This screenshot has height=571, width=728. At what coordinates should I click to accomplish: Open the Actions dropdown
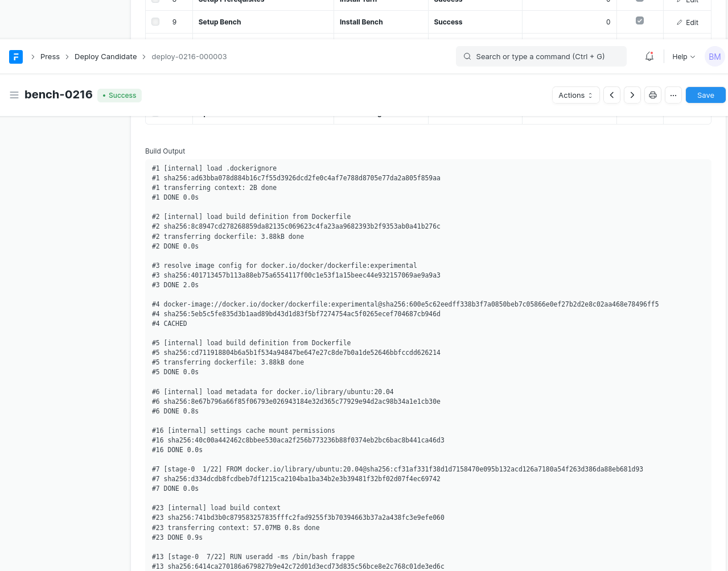pos(575,95)
